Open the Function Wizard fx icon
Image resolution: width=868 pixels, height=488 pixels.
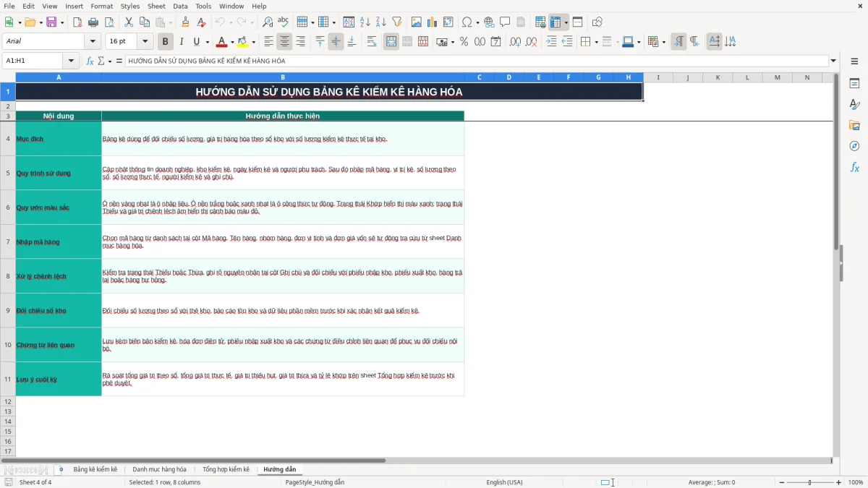tap(90, 61)
